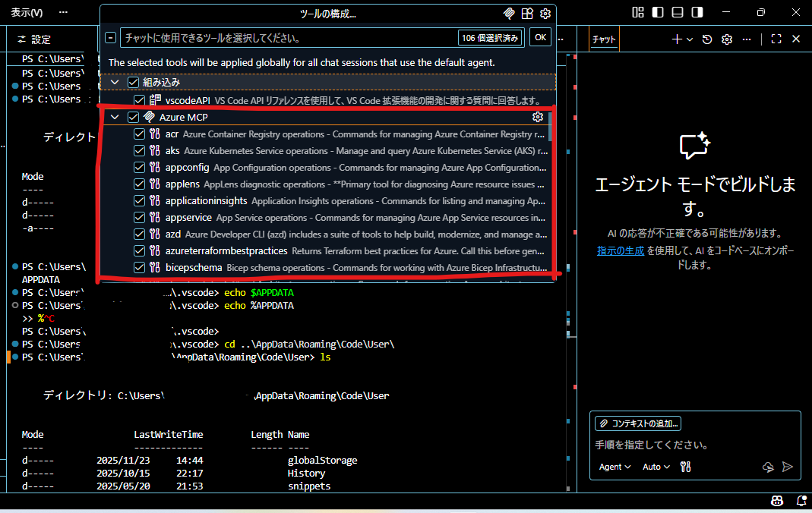The image size is (812, 513).
Task: Click the MCP server icon in tool configuration header
Action: [509, 14]
